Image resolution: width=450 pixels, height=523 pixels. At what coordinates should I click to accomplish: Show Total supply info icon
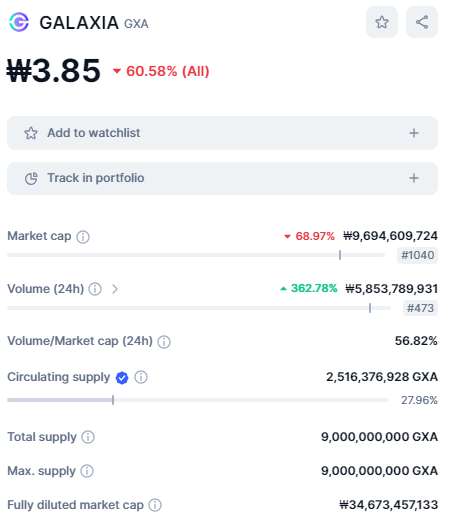point(88,437)
